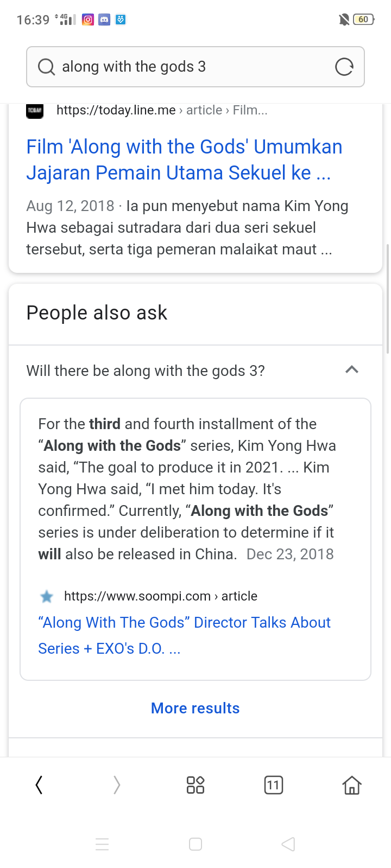Open tab switcher showing 11 tabs

pyautogui.click(x=274, y=784)
